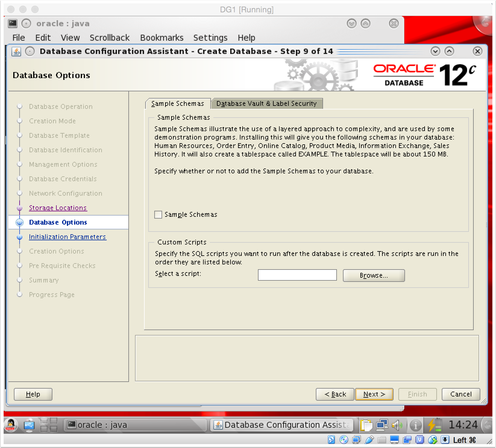Check the Sample Schemas checkbox
The image size is (496, 448).
point(158,215)
